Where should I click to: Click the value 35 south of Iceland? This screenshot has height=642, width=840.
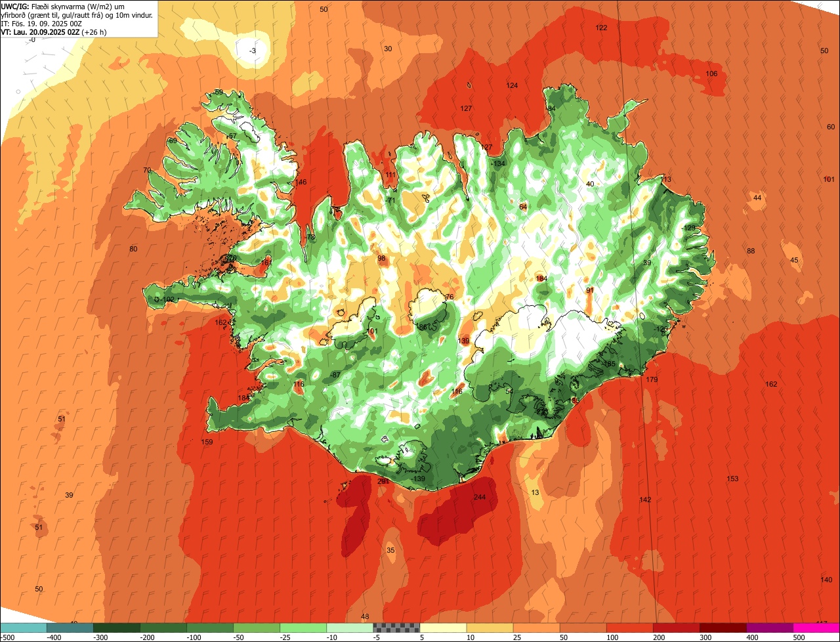tap(390, 550)
